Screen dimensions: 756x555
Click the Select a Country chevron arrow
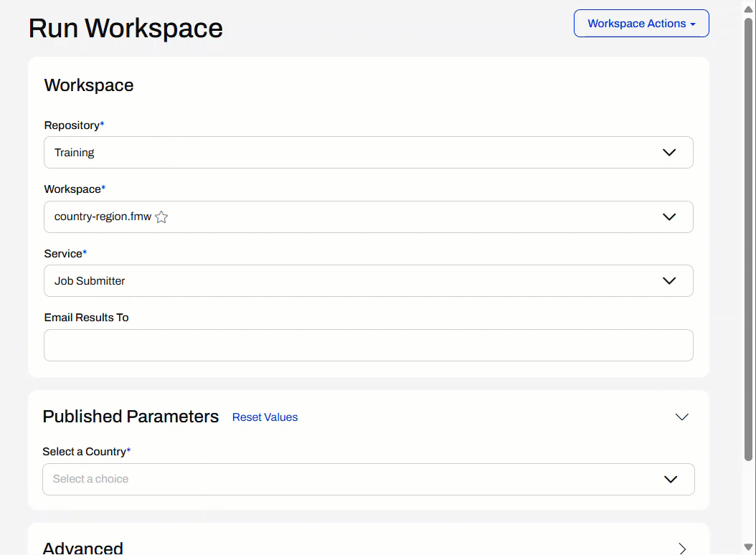pyautogui.click(x=670, y=479)
